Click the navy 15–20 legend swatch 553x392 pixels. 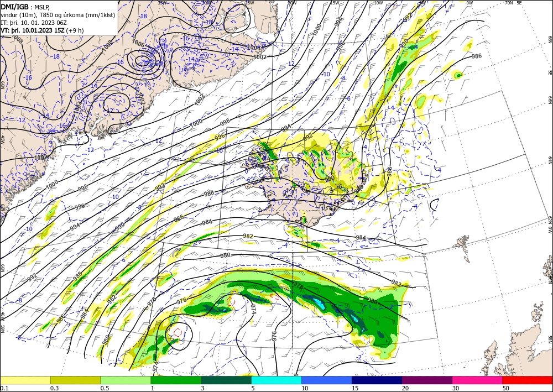tap(377, 380)
